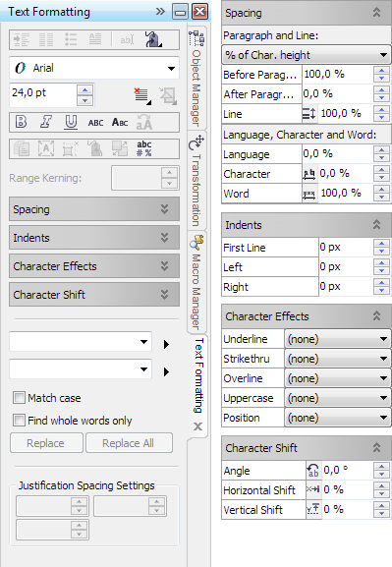Switch to the Object Manager tab

(x=196, y=79)
